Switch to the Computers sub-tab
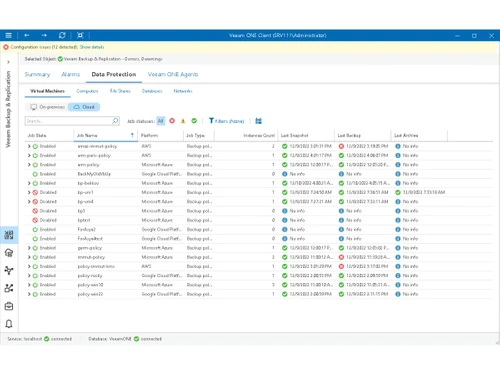500x375 pixels. [87, 91]
